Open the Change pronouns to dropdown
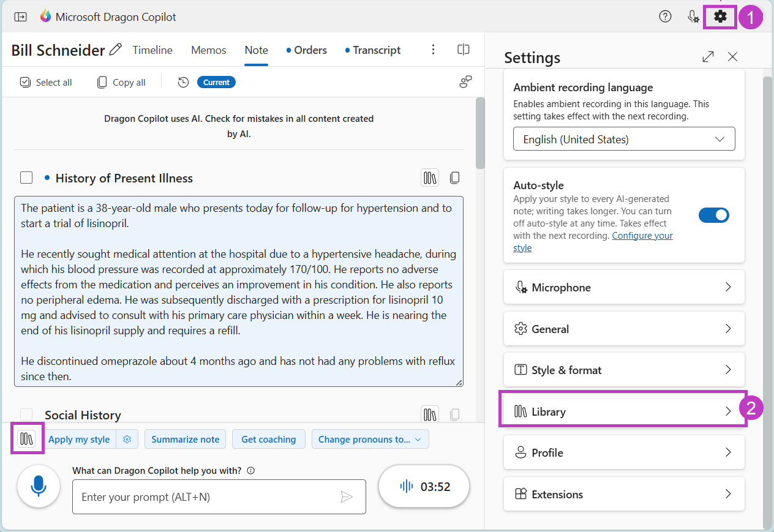Image resolution: width=774 pixels, height=532 pixels. 370,439
